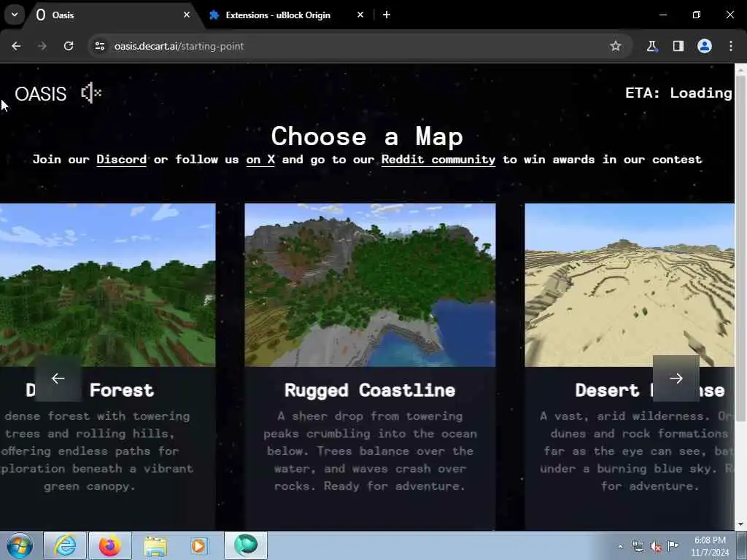Open Windows Explorer from taskbar

[x=155, y=545]
